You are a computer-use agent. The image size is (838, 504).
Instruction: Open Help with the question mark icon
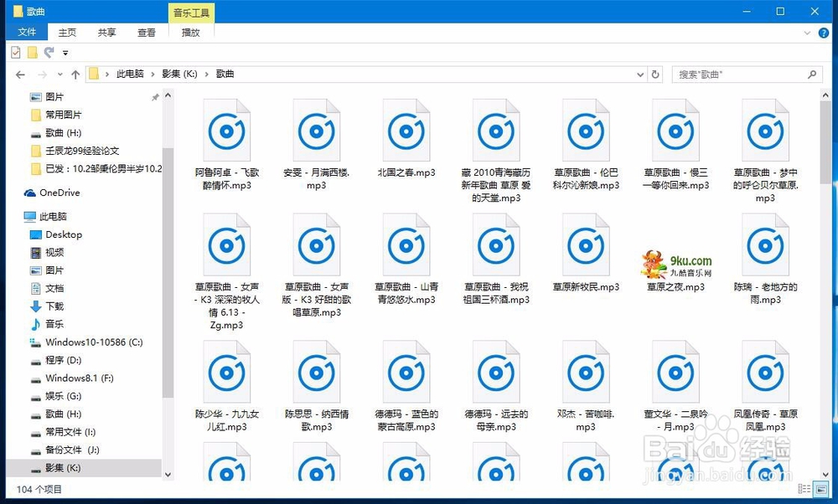pos(824,33)
